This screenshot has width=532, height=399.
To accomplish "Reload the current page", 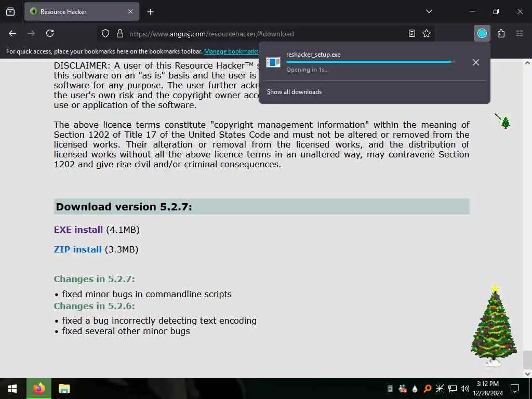I will tap(50, 33).
